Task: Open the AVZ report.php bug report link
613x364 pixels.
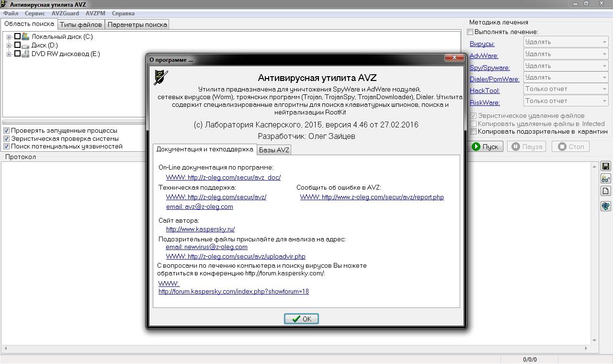Action: coord(372,197)
